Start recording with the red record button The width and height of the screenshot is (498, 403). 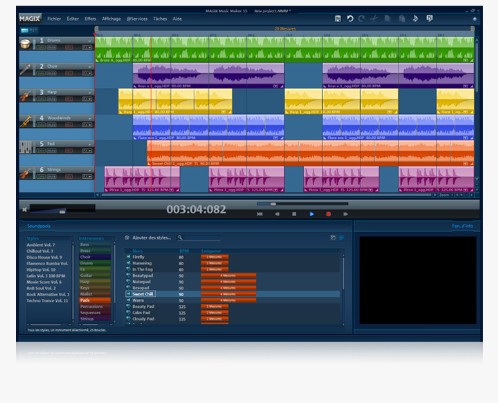328,214
